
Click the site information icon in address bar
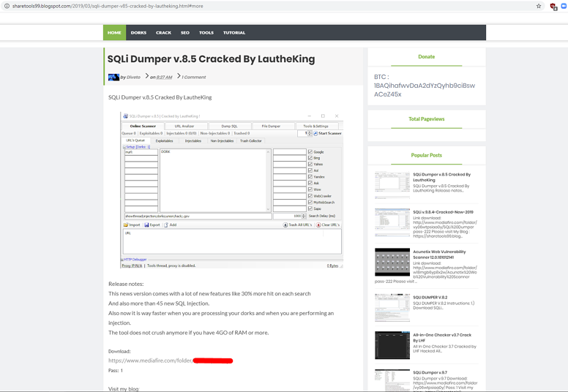(7, 6)
